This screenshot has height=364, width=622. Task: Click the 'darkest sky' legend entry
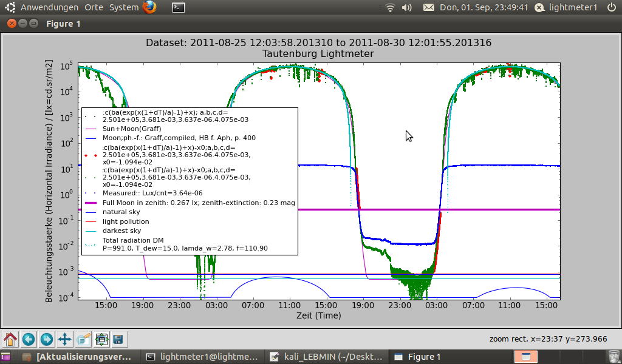tap(121, 231)
